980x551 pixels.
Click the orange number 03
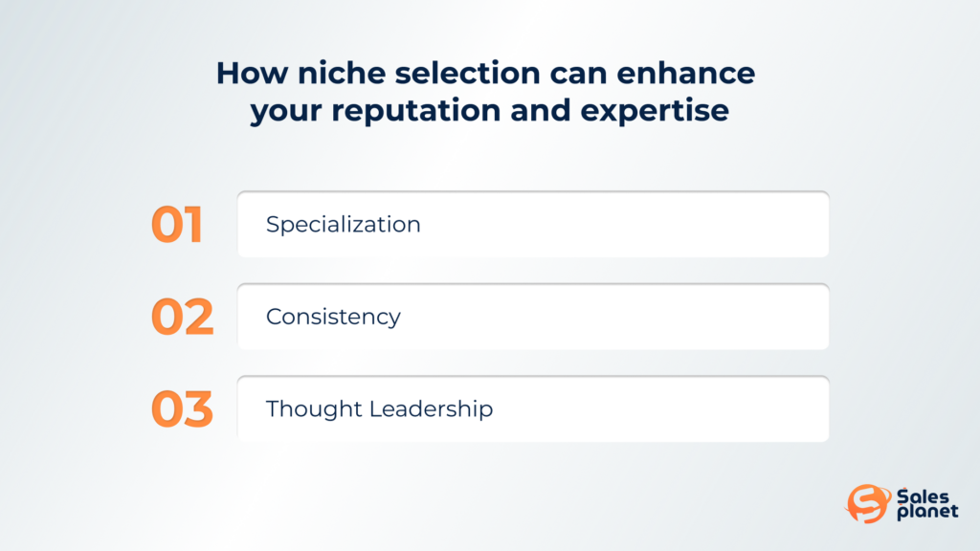click(x=183, y=409)
